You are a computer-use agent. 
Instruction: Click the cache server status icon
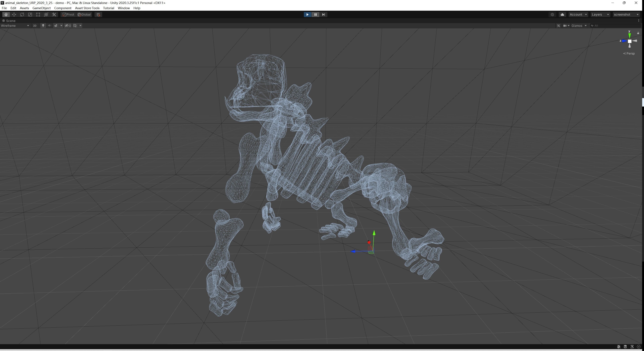[625, 346]
